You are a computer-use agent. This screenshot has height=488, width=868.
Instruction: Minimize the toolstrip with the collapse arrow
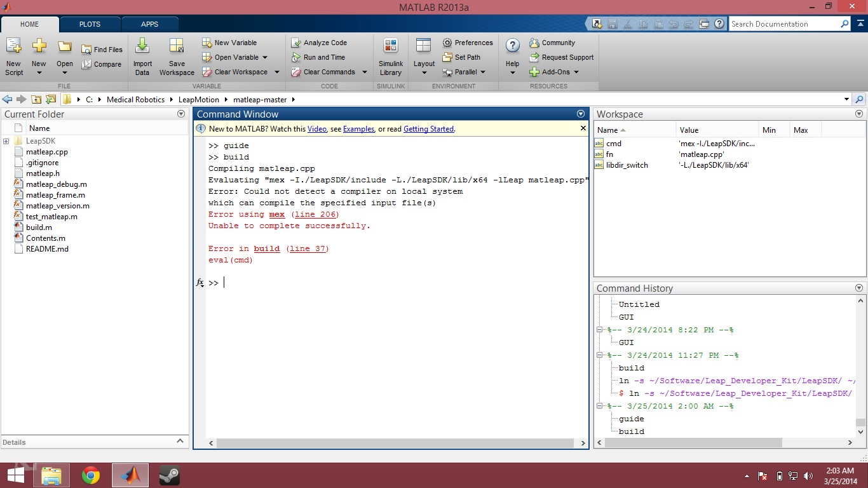click(x=860, y=24)
